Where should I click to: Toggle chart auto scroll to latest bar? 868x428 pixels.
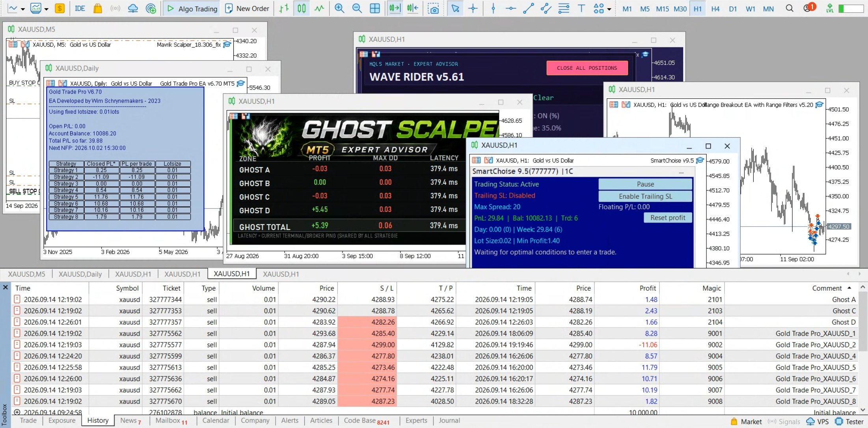(x=395, y=8)
